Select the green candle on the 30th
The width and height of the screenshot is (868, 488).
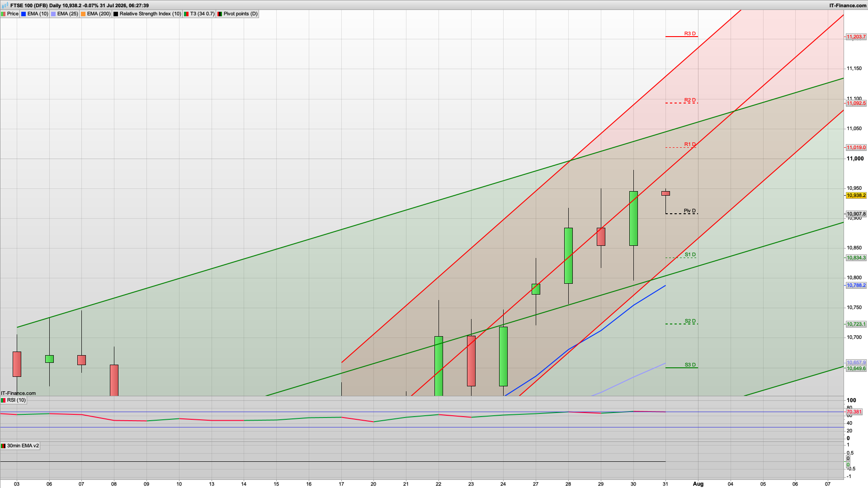(x=633, y=219)
